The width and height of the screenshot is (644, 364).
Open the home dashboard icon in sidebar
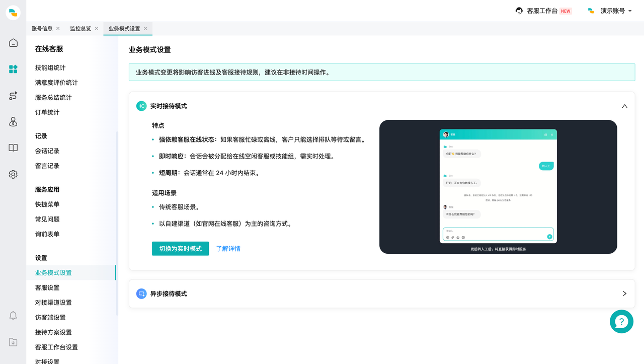pyautogui.click(x=13, y=43)
